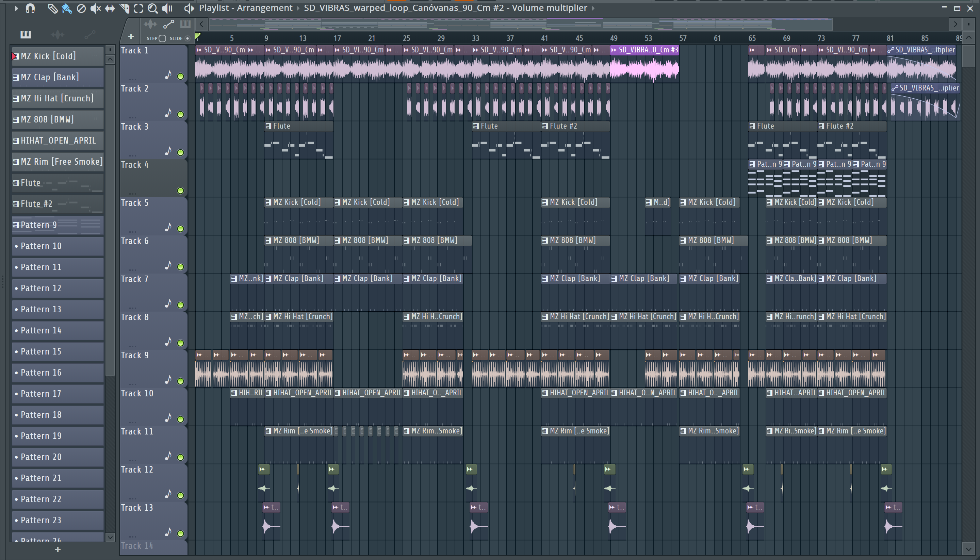Select MZ Clap [Bank] in the picker
The width and height of the screenshot is (980, 560).
tap(58, 77)
